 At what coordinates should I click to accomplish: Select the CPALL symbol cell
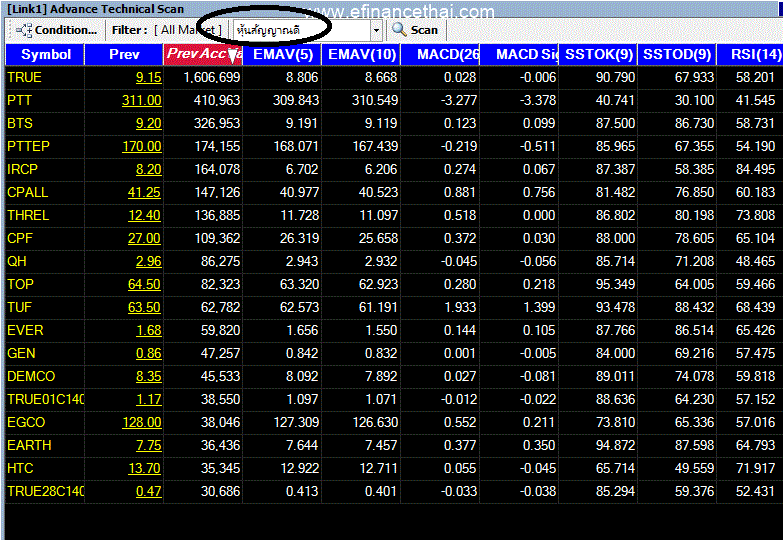click(44, 193)
